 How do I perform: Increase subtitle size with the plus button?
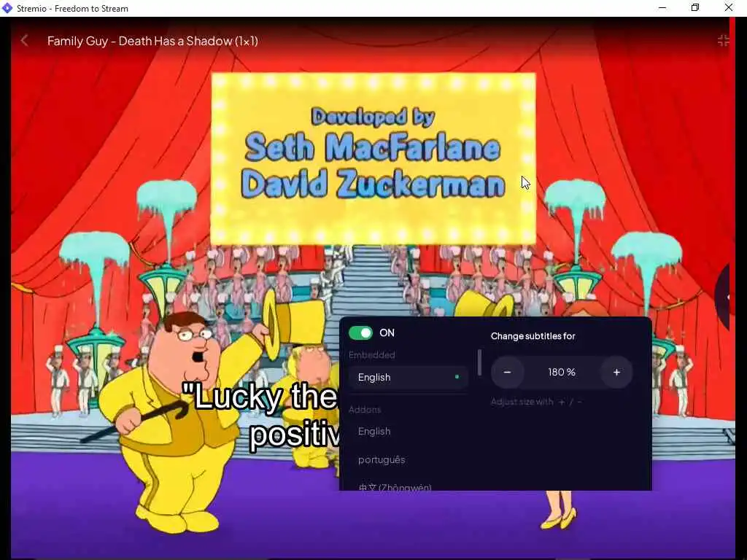[616, 372]
